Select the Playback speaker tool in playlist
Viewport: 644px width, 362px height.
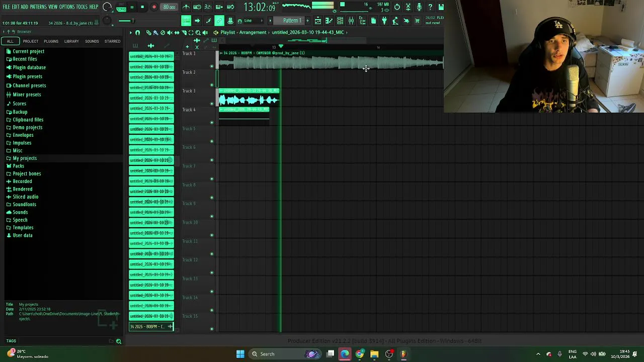205,32
